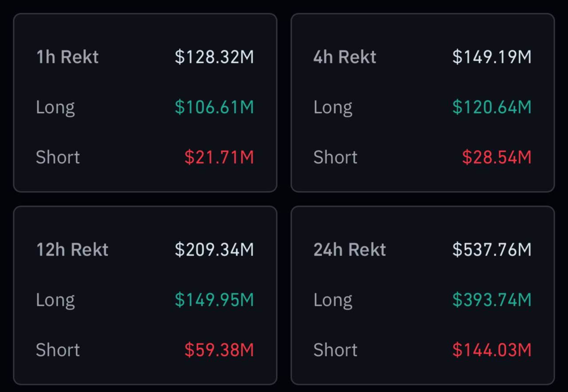The image size is (568, 392).
Task: Click the Short label in 24h card
Action: pyautogui.click(x=335, y=350)
